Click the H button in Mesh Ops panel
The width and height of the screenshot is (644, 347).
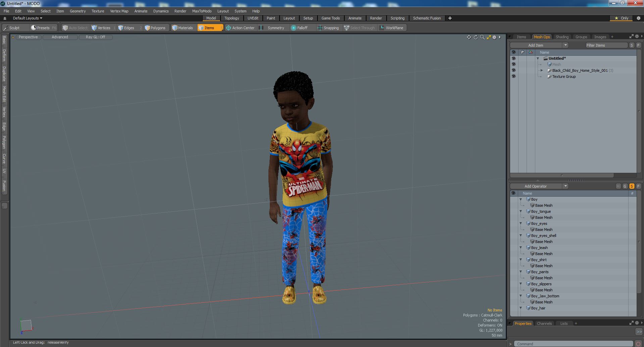click(x=618, y=186)
